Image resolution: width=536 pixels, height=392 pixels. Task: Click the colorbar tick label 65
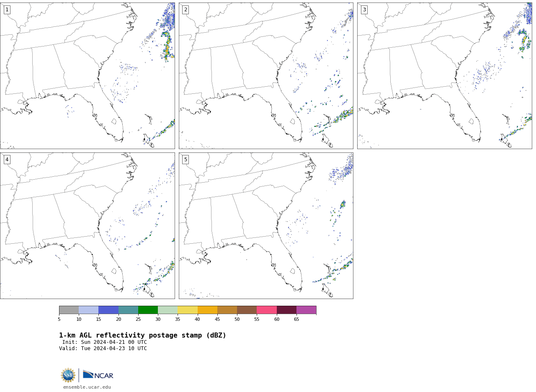tap(296, 320)
